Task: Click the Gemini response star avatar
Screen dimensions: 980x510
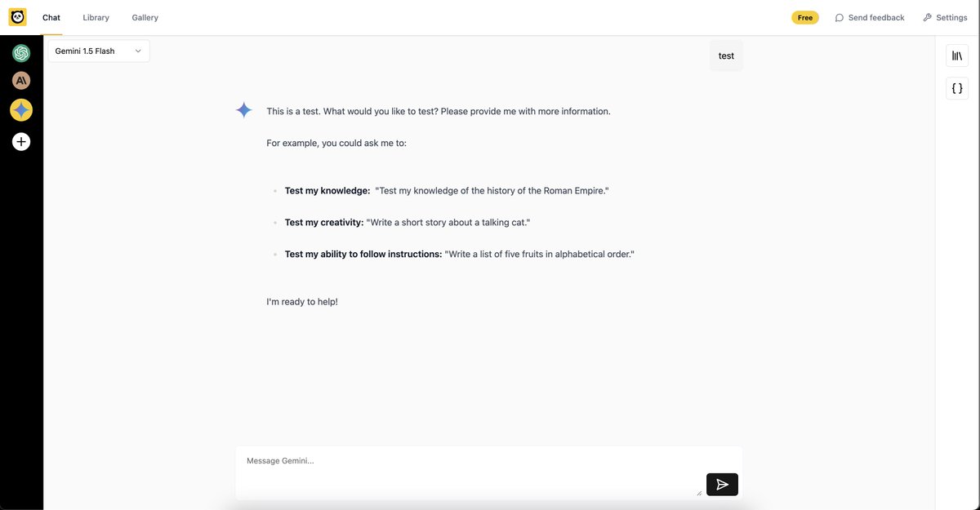Action: point(243,110)
